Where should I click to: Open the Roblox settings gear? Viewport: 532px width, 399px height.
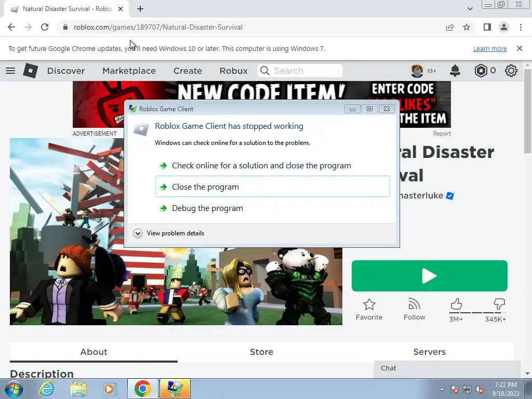tap(511, 71)
